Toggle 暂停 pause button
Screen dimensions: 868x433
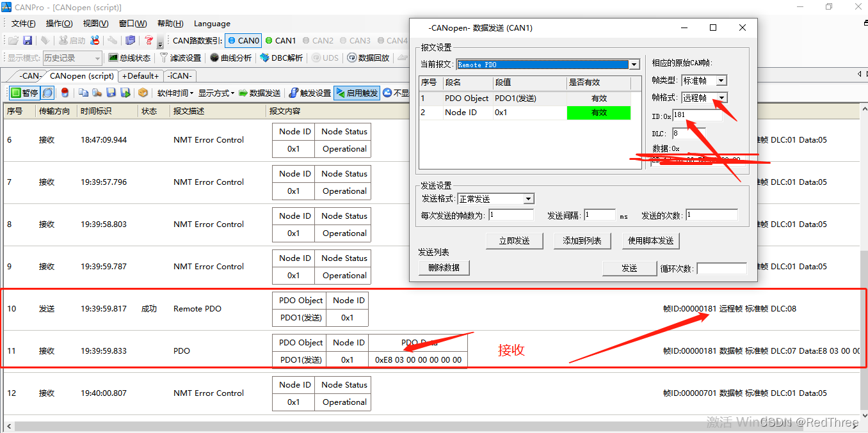pyautogui.click(x=24, y=93)
